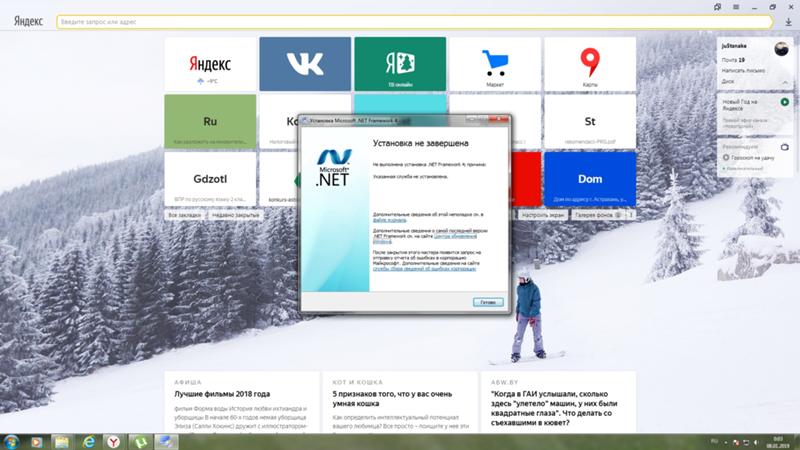The image size is (800, 450).
Task: Open the Яндекс tile on the tableau
Action: 210,64
